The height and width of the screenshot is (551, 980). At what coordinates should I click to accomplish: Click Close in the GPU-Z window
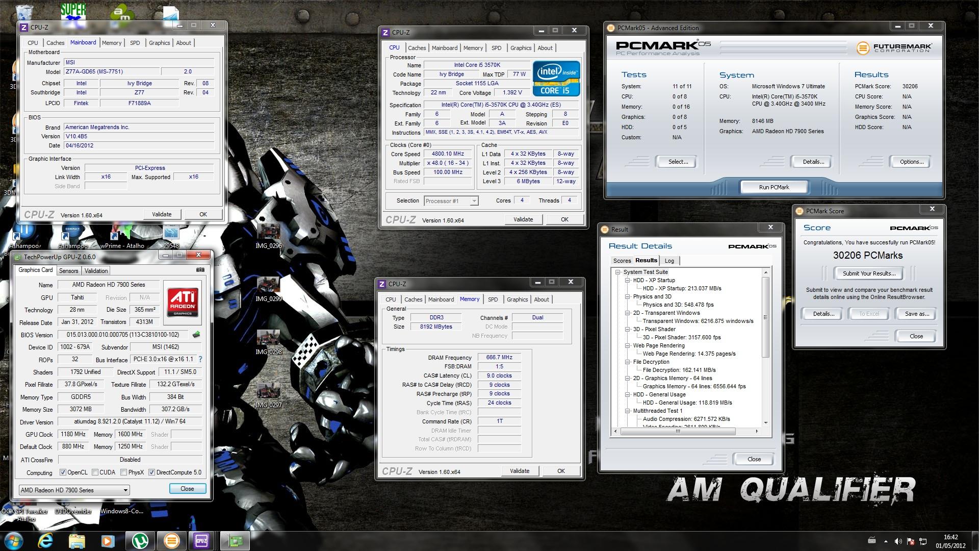click(x=187, y=489)
